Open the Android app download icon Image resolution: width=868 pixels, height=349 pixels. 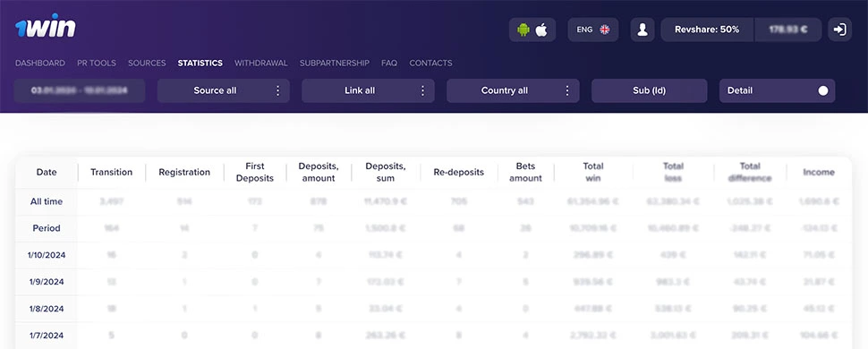click(x=523, y=30)
